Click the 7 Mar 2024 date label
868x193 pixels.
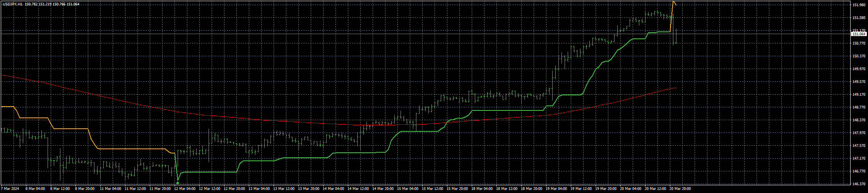(x=10, y=189)
